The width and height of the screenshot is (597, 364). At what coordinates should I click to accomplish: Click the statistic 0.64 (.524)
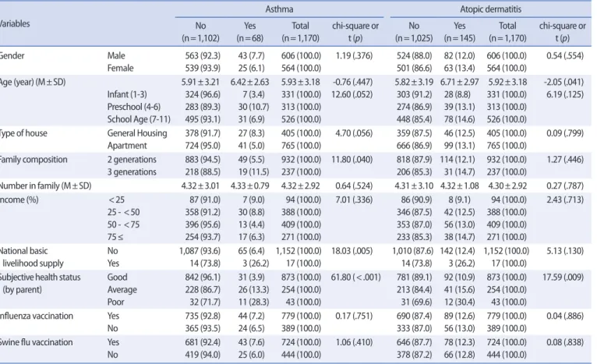click(354, 186)
